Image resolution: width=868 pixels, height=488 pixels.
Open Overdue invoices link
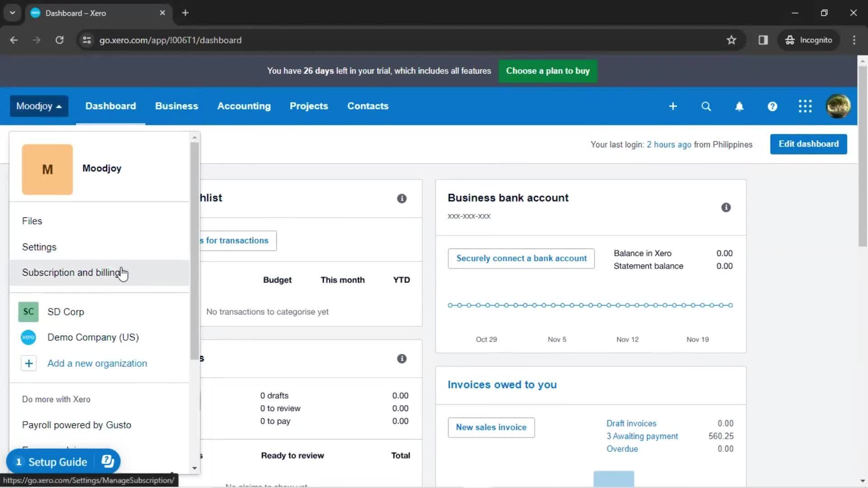(x=622, y=449)
